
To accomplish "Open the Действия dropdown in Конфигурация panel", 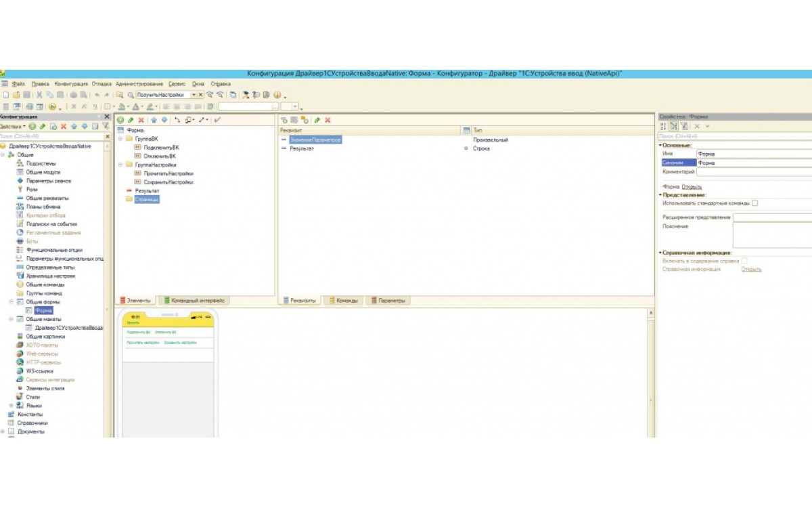I will 13,127.
